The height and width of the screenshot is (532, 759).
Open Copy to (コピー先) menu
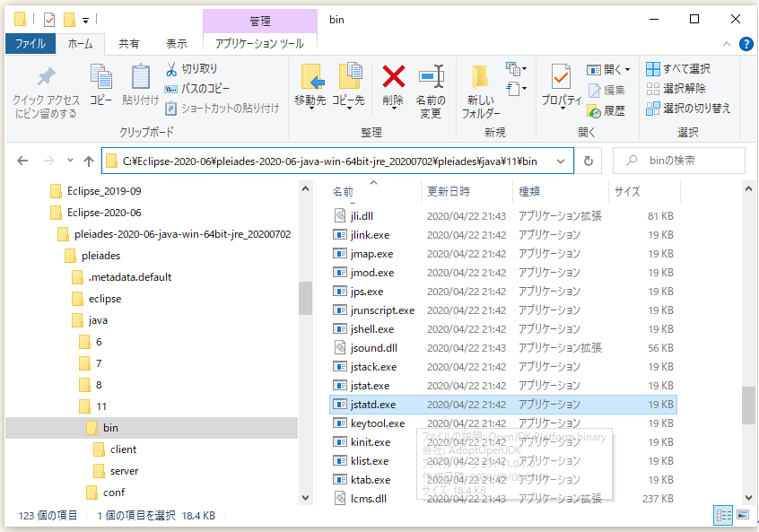(348, 86)
